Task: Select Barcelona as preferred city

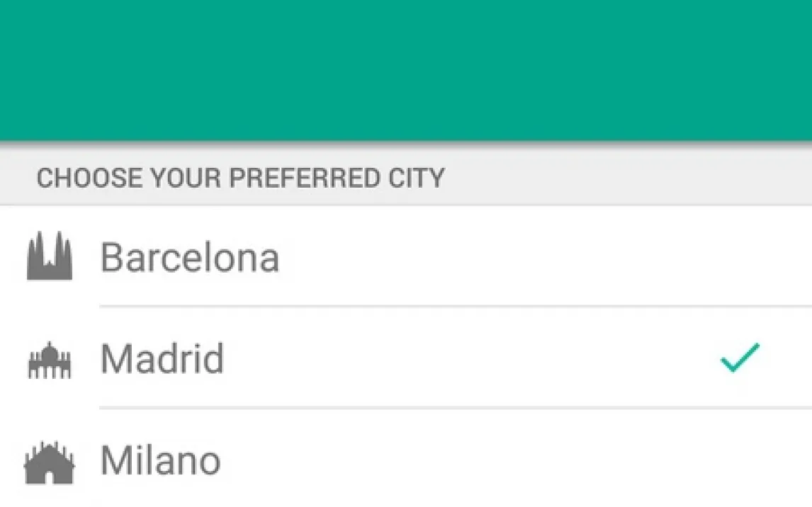Action: tap(190, 257)
